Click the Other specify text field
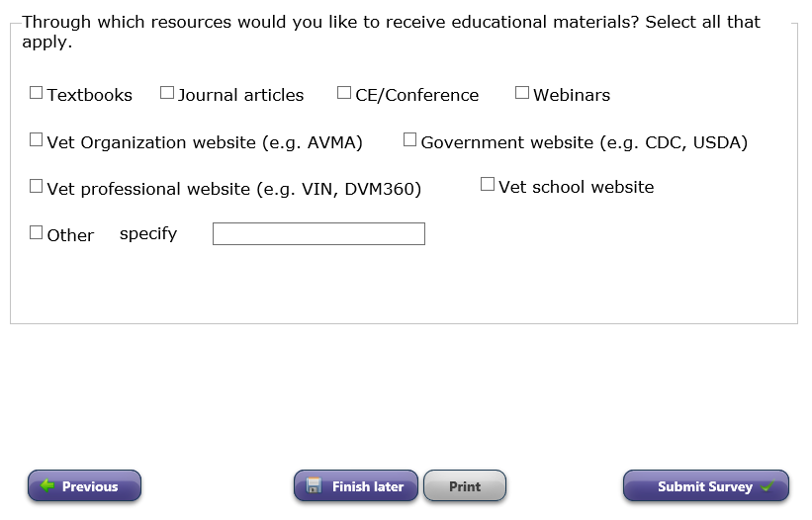 click(x=318, y=234)
